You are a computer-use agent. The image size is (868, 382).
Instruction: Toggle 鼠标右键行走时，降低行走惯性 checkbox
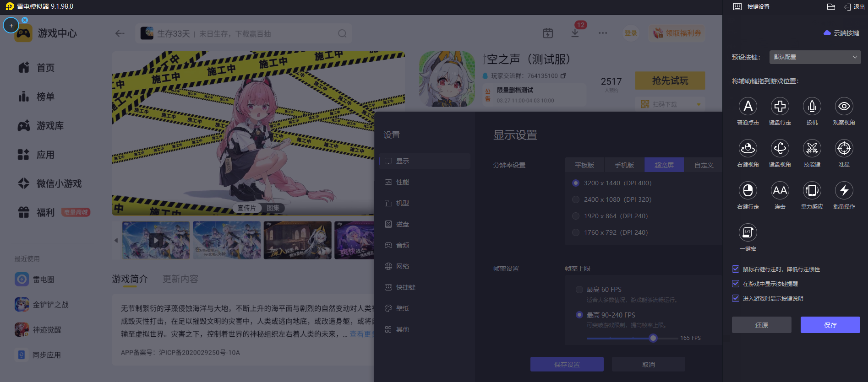(x=736, y=269)
